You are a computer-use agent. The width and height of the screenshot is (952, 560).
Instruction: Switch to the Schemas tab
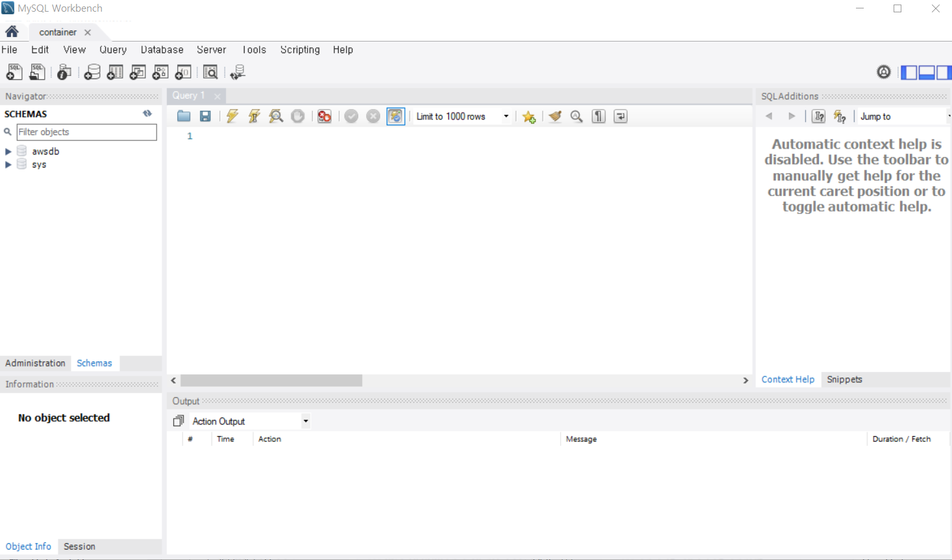coord(94,363)
